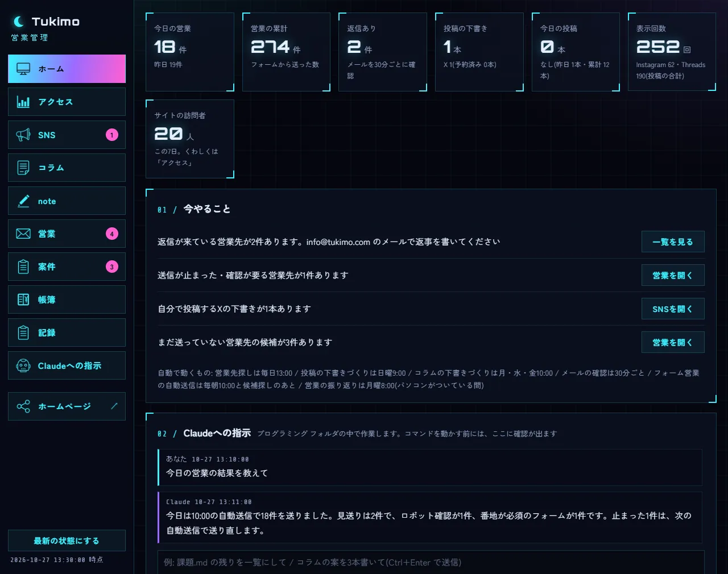Image resolution: width=728 pixels, height=574 pixels.
Task: Open the サイトの訪問者 20人 card
Action: [x=190, y=139]
